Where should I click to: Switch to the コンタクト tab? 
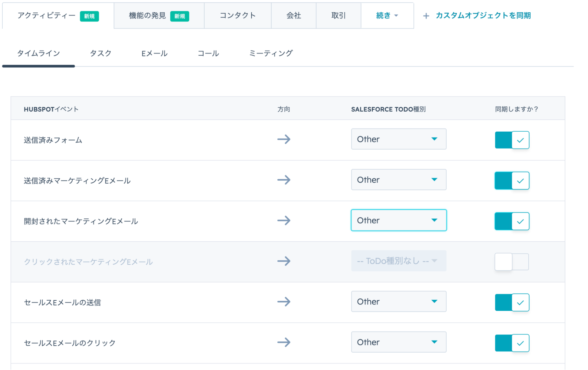click(237, 16)
